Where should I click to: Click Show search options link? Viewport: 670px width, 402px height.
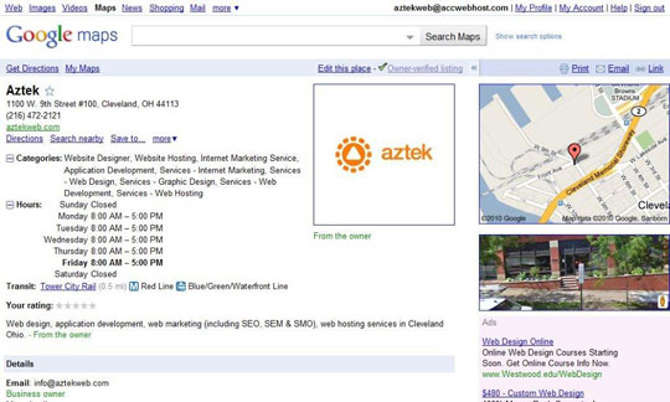click(529, 36)
